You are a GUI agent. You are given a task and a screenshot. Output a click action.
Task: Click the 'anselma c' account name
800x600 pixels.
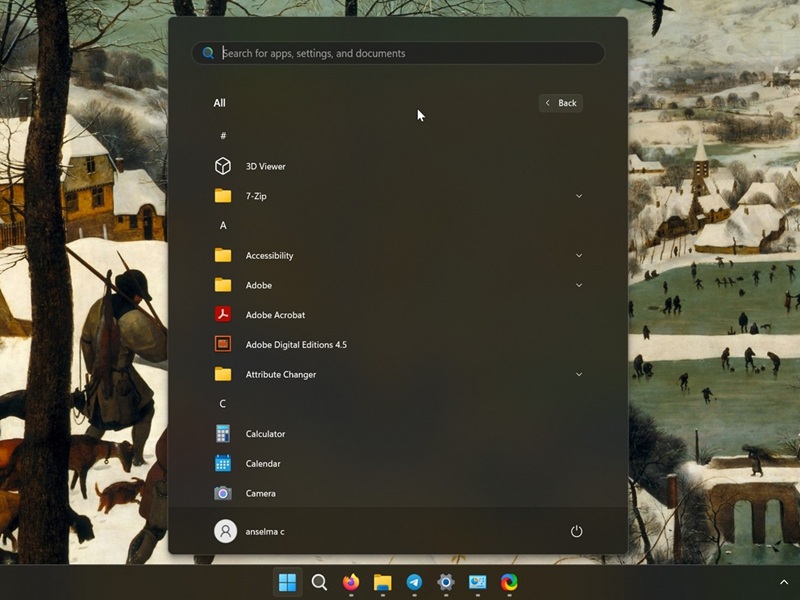(x=265, y=532)
